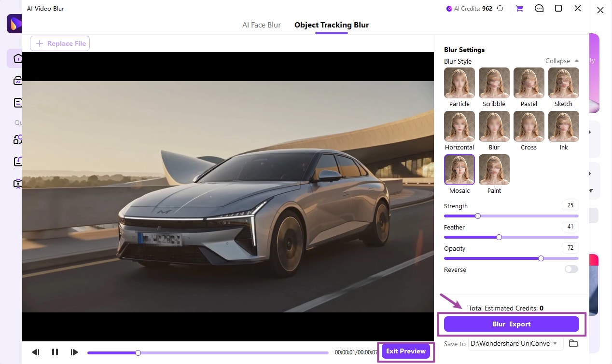Click the Total Estimated Credits text
The image size is (612, 364).
pos(506,308)
